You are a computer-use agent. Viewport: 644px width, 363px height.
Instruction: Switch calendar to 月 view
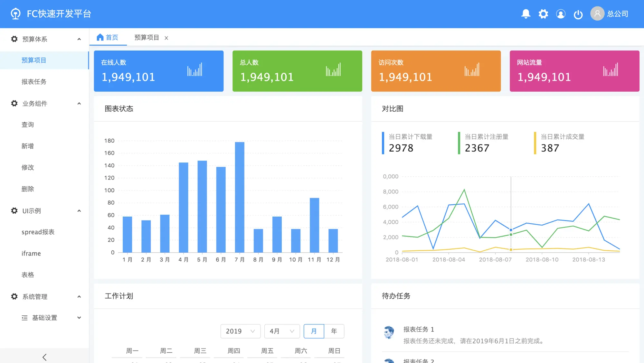(x=314, y=331)
